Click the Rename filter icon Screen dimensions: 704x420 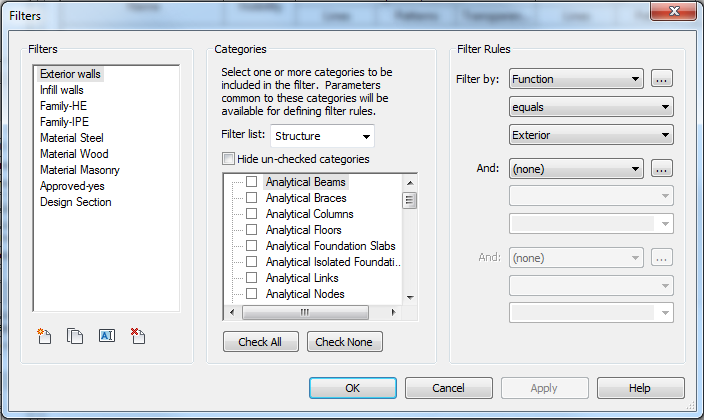tap(106, 336)
